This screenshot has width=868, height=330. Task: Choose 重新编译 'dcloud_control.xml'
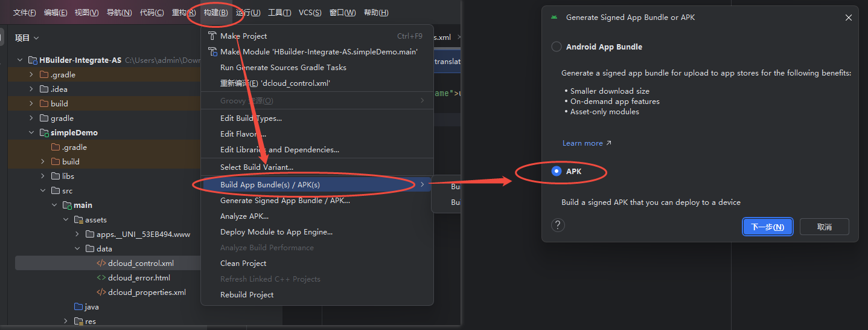317,83
